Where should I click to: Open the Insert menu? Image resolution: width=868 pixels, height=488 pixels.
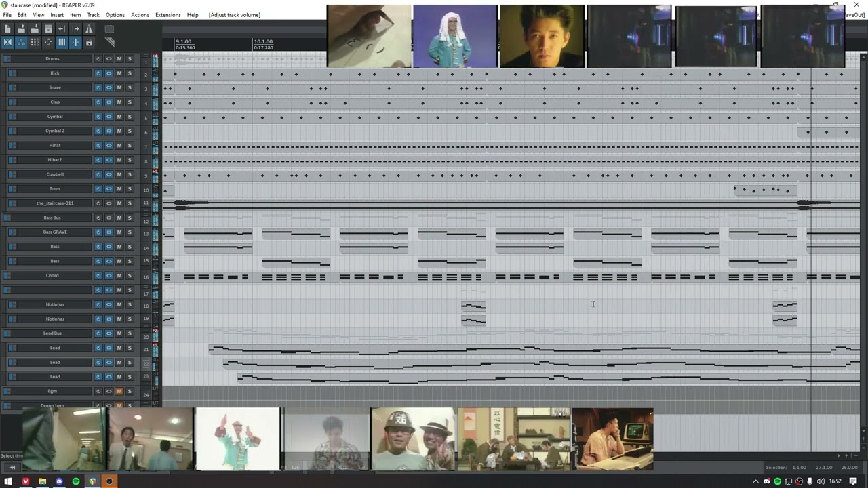[x=57, y=14]
